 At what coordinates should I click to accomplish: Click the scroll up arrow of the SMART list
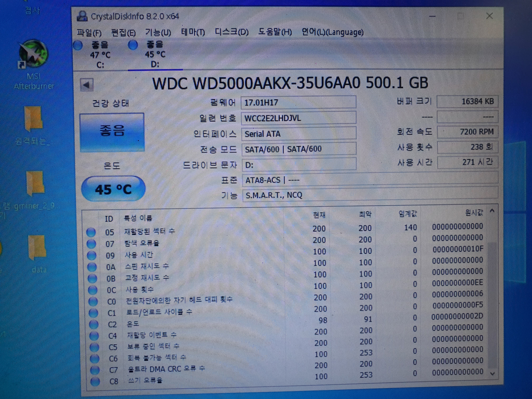(x=492, y=211)
